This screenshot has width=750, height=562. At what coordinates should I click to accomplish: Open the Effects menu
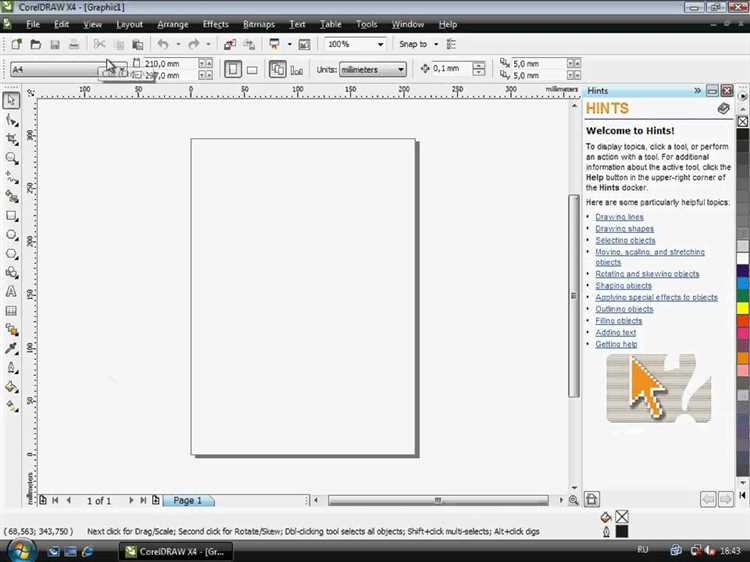[x=215, y=23]
